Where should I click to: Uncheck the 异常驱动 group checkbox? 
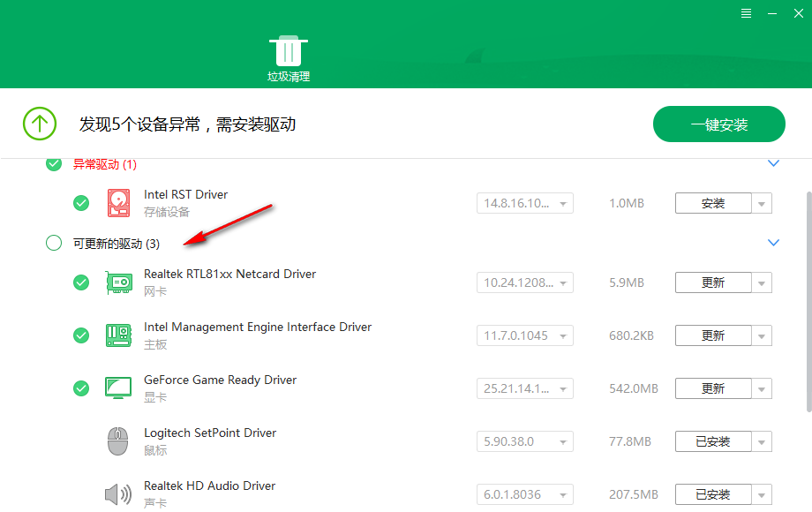(x=53, y=164)
